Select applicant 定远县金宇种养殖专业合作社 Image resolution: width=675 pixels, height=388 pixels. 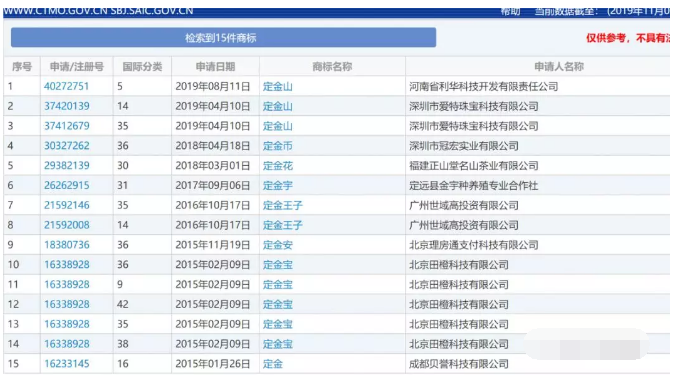[474, 185]
